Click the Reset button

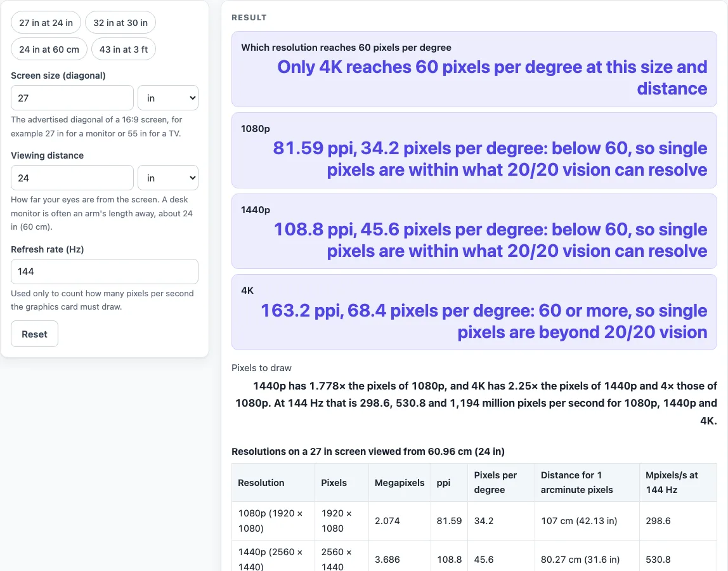click(34, 334)
